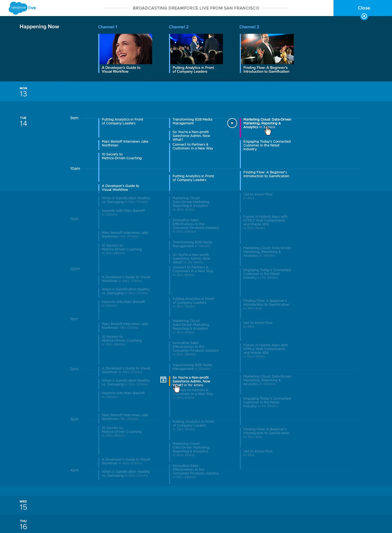Open the Channel 2 heading
This screenshot has height=533, width=392.
[179, 27]
